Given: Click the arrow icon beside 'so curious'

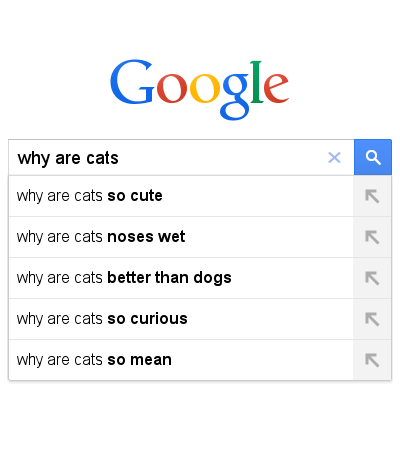Looking at the screenshot, I should point(372,319).
